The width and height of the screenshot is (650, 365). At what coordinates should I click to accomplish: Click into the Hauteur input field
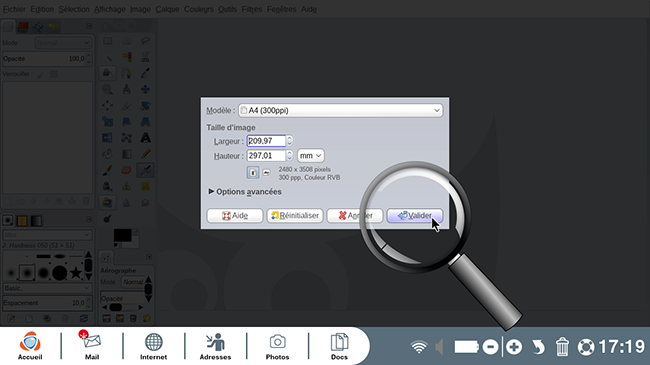266,156
